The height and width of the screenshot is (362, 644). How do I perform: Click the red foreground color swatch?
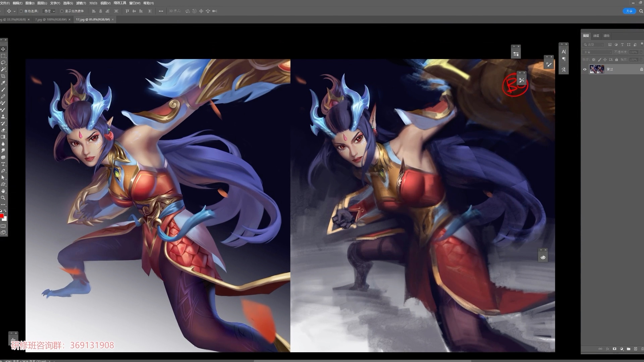pyautogui.click(x=2, y=216)
